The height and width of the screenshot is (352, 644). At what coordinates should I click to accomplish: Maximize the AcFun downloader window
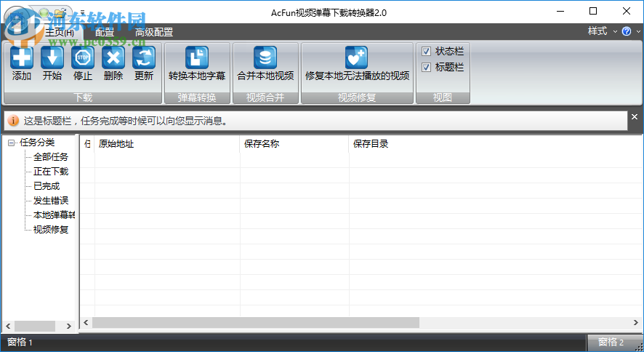(x=593, y=12)
